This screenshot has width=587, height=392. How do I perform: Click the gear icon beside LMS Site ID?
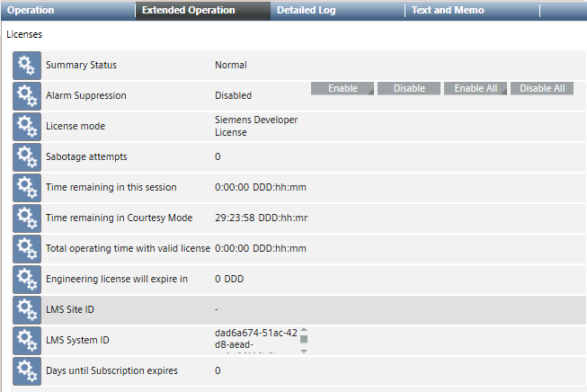point(27,310)
